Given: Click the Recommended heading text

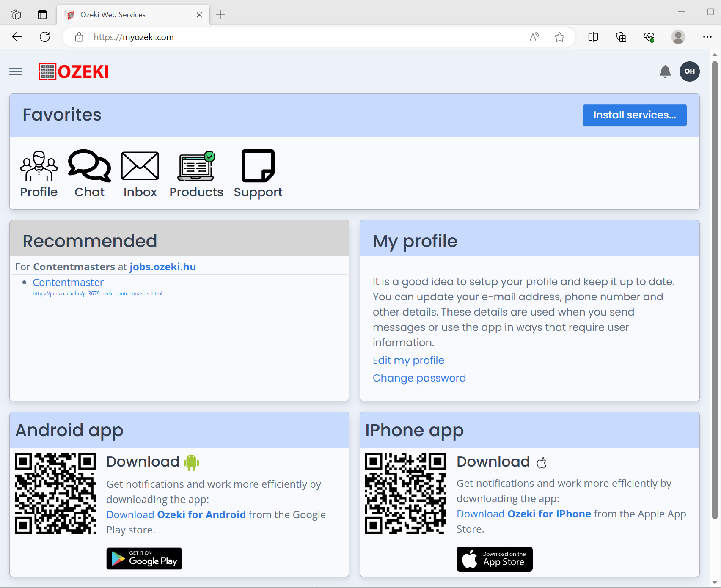Looking at the screenshot, I should click(x=90, y=241).
